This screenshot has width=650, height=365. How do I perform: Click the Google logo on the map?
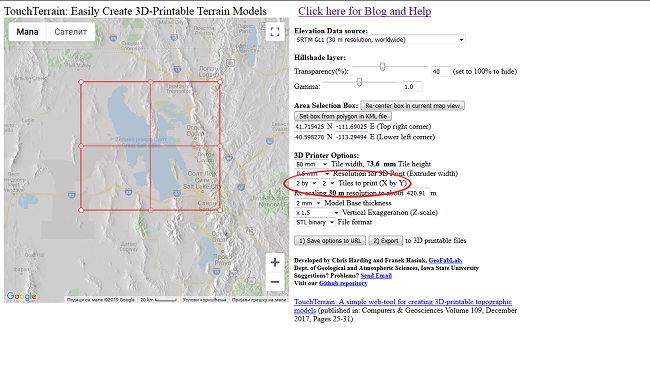(x=22, y=296)
